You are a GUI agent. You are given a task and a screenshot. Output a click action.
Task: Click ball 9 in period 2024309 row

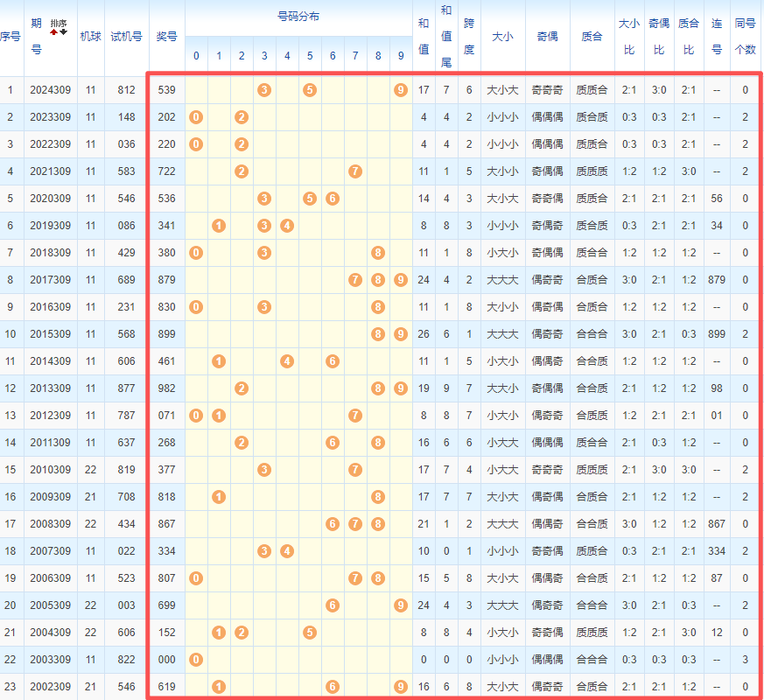401,89
